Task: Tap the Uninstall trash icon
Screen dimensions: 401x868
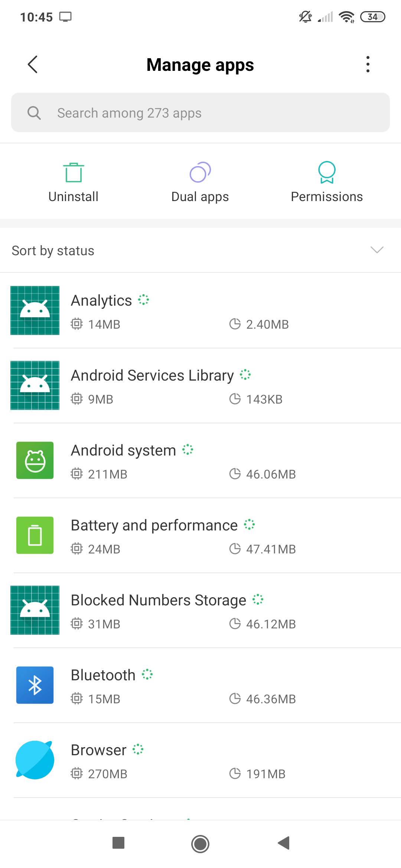Action: (x=74, y=172)
